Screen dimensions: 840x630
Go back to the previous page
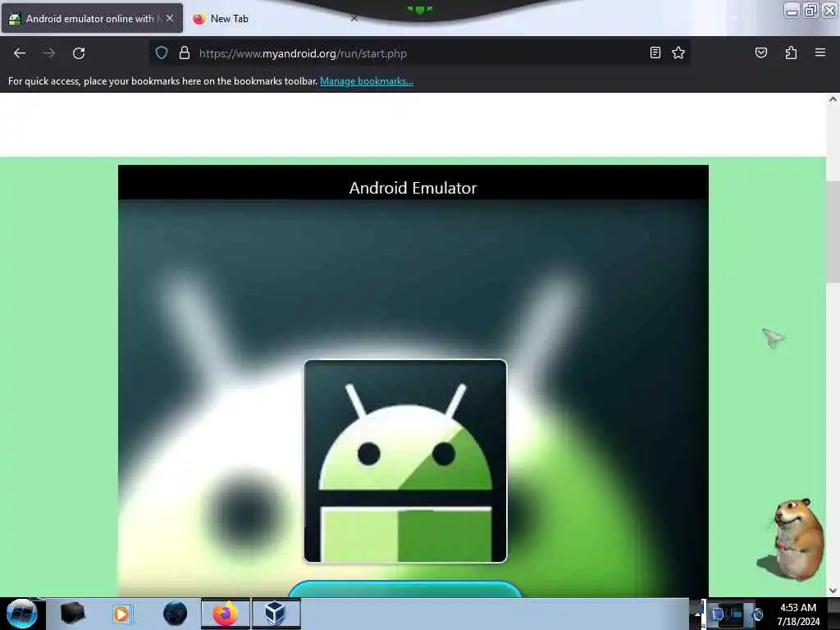(x=20, y=53)
